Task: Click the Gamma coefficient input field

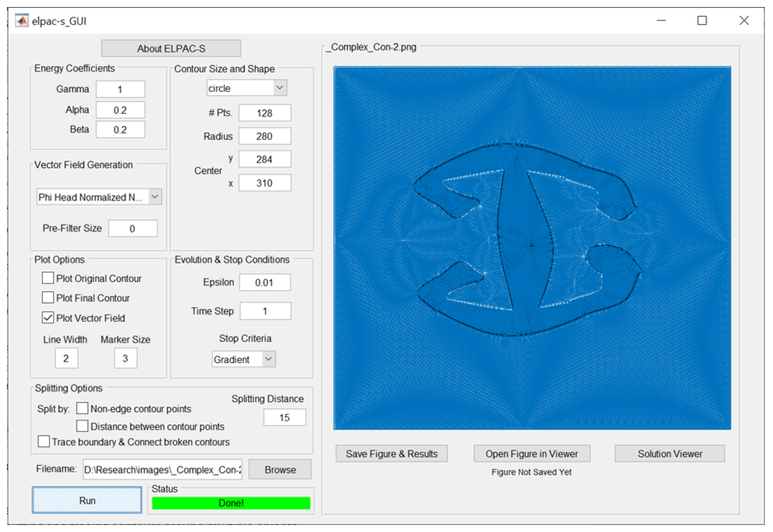Action: (120, 89)
